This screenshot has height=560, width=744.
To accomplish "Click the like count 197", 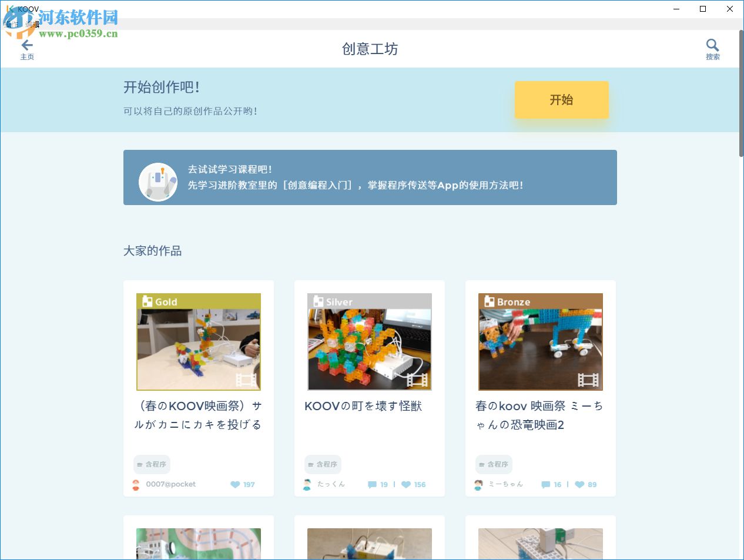I will pos(249,485).
